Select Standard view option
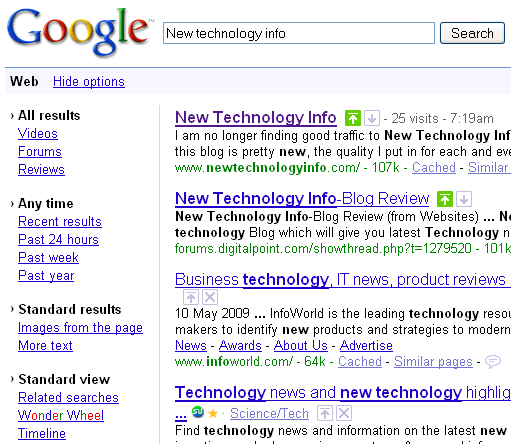511x444 pixels. point(64,379)
